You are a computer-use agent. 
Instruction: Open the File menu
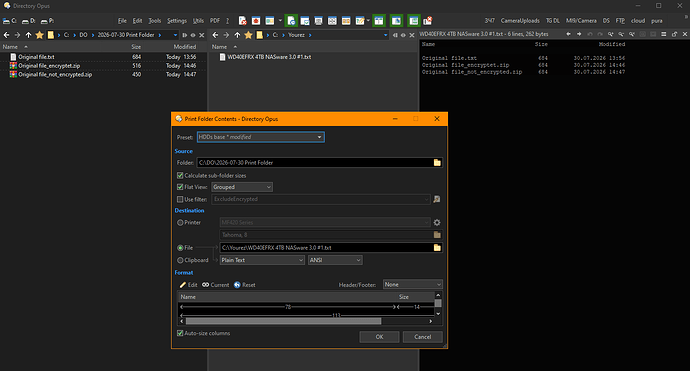click(x=122, y=21)
